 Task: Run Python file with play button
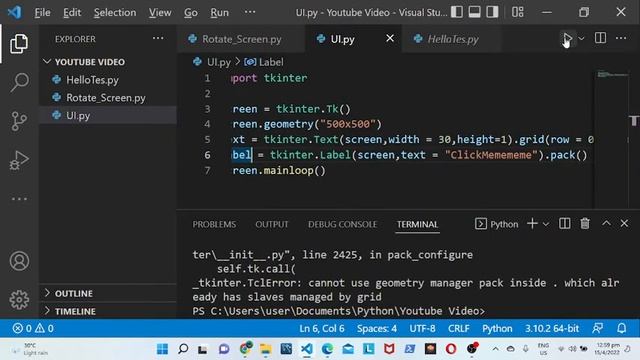pos(567,38)
